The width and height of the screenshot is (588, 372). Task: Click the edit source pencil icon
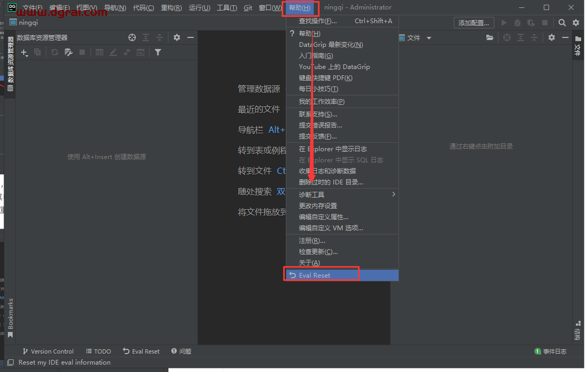[113, 52]
